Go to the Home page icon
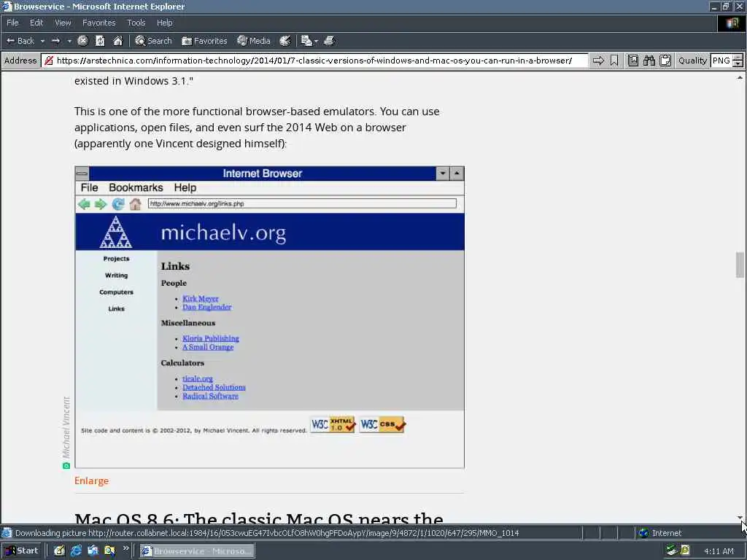Viewport: 747px width, 560px height. (x=117, y=41)
